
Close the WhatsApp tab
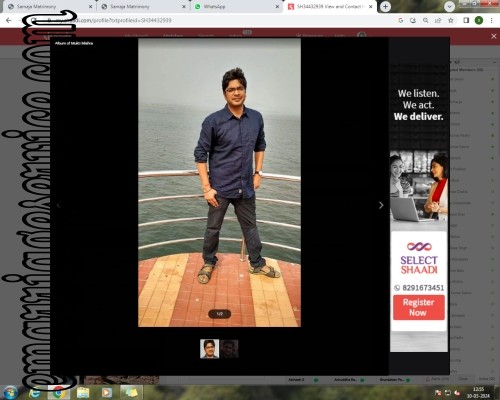(x=277, y=7)
